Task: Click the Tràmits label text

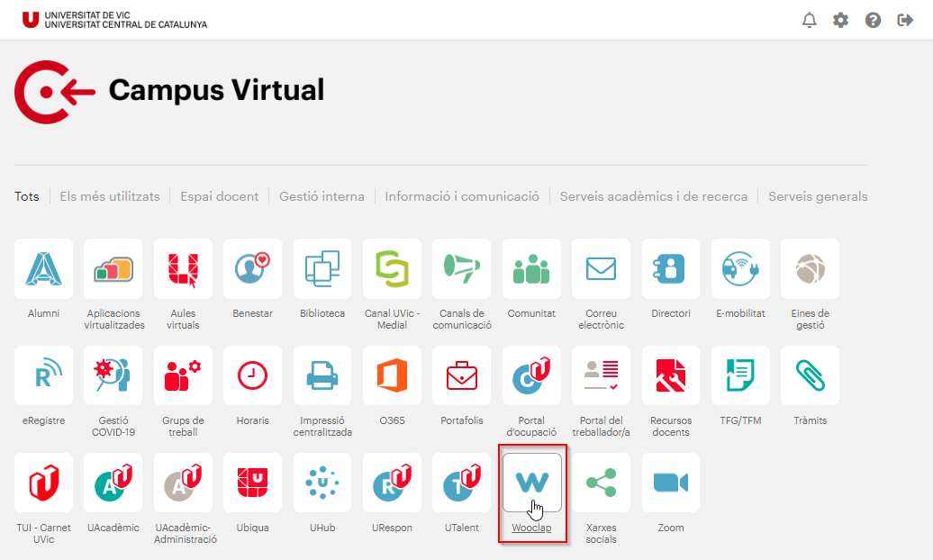Action: click(810, 420)
